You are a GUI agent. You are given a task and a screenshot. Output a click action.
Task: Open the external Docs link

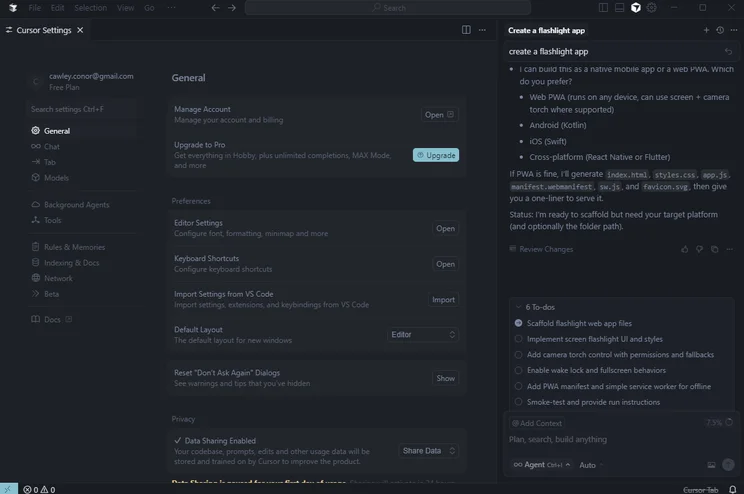52,319
